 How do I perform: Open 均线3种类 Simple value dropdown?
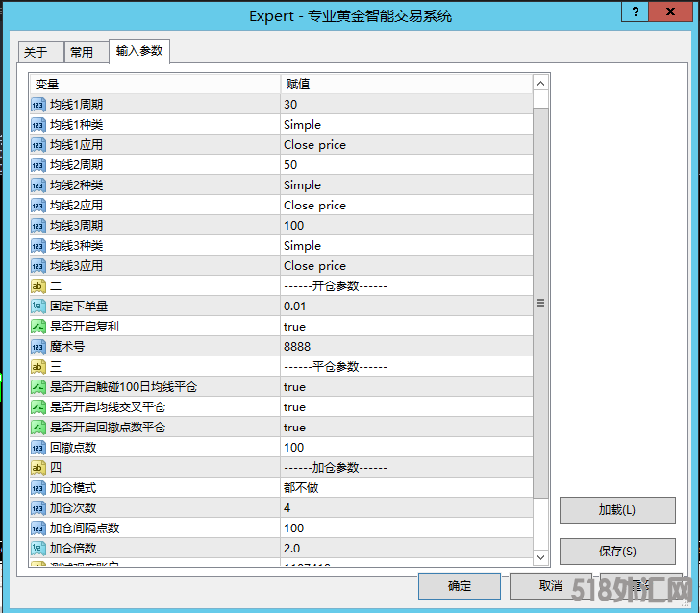click(x=407, y=246)
